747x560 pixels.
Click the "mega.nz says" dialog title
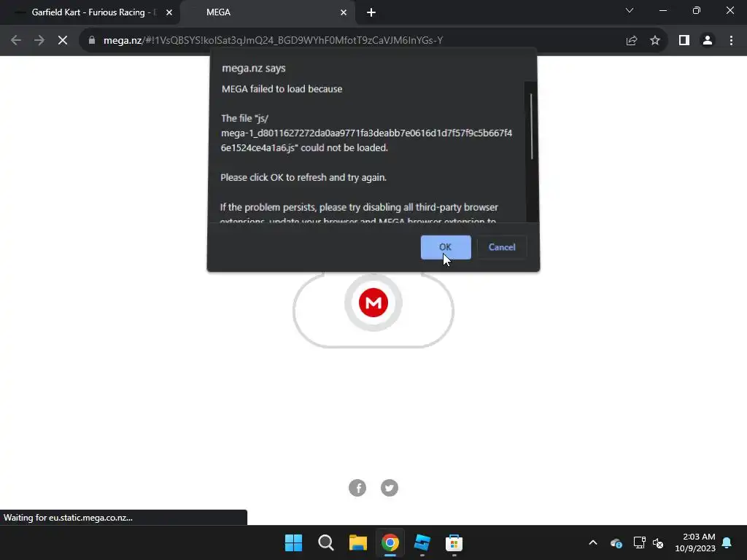click(253, 68)
